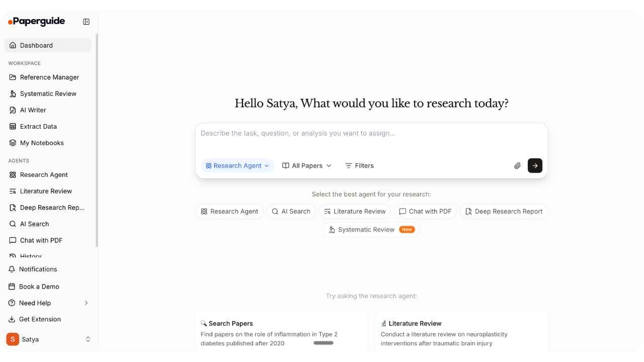Choose the Literature Review chip
The image size is (644, 362).
pos(355,211)
